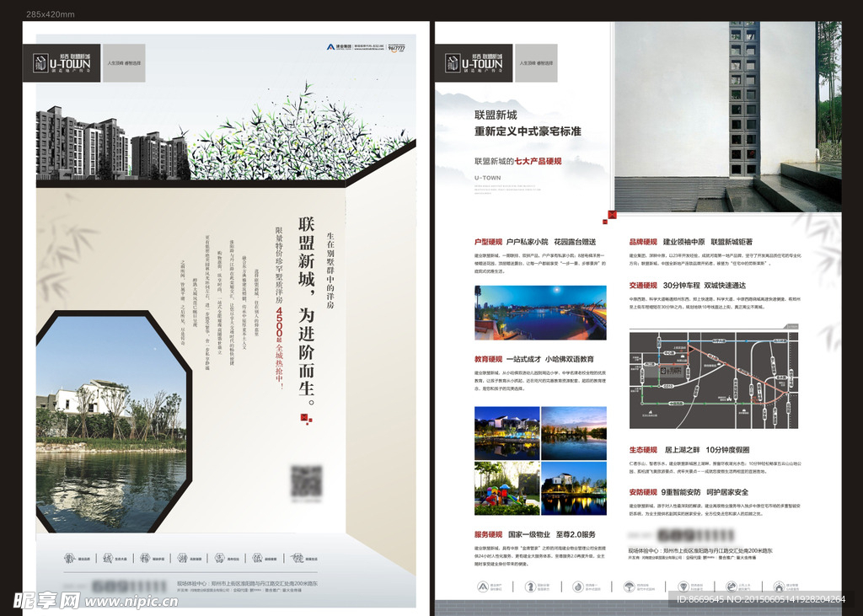The width and height of the screenshot is (863, 616).
Task: Select the fourth seal-script icon in left poster footer
Action: [182, 558]
